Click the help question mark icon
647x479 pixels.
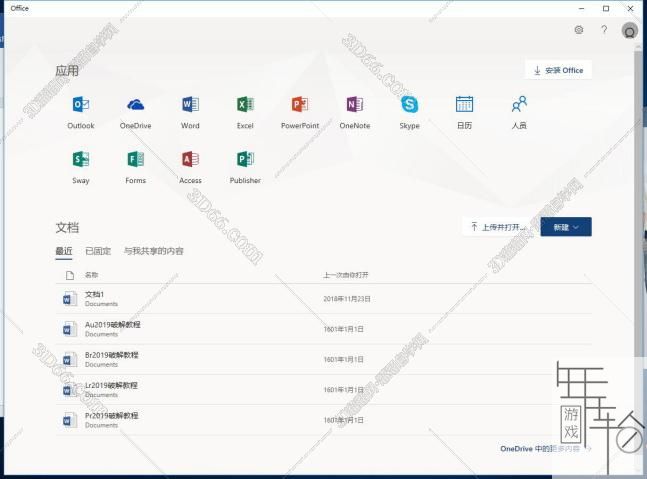(604, 29)
